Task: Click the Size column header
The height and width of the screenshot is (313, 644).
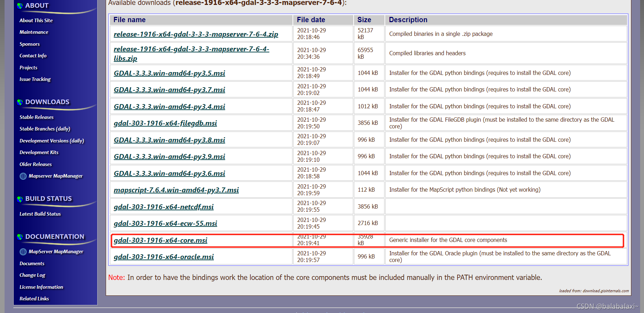Action: pyautogui.click(x=369, y=20)
